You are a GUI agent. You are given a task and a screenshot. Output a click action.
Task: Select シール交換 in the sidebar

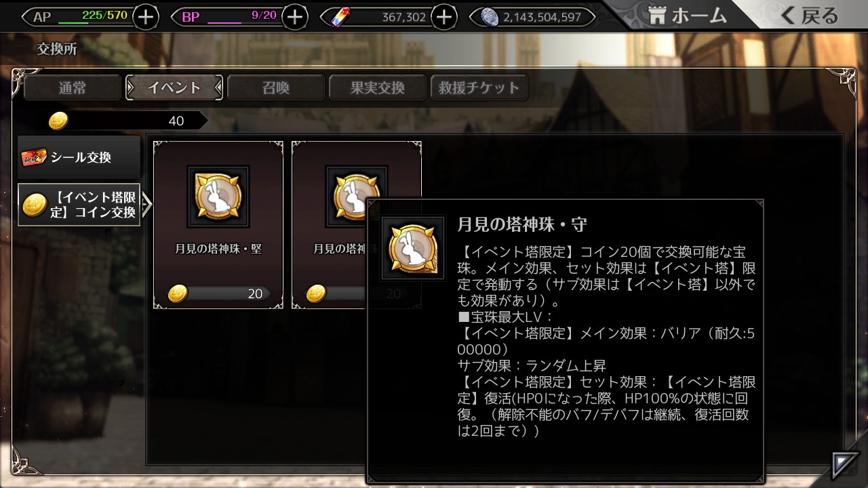pos(79,157)
